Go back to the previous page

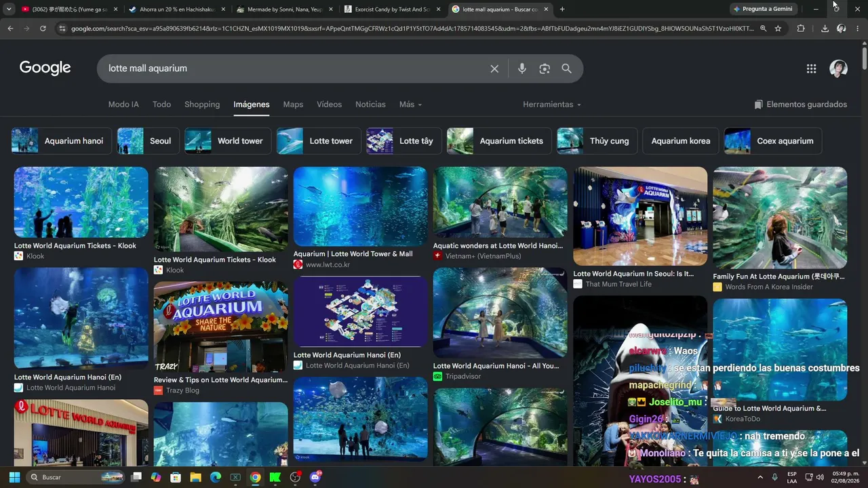point(10,28)
